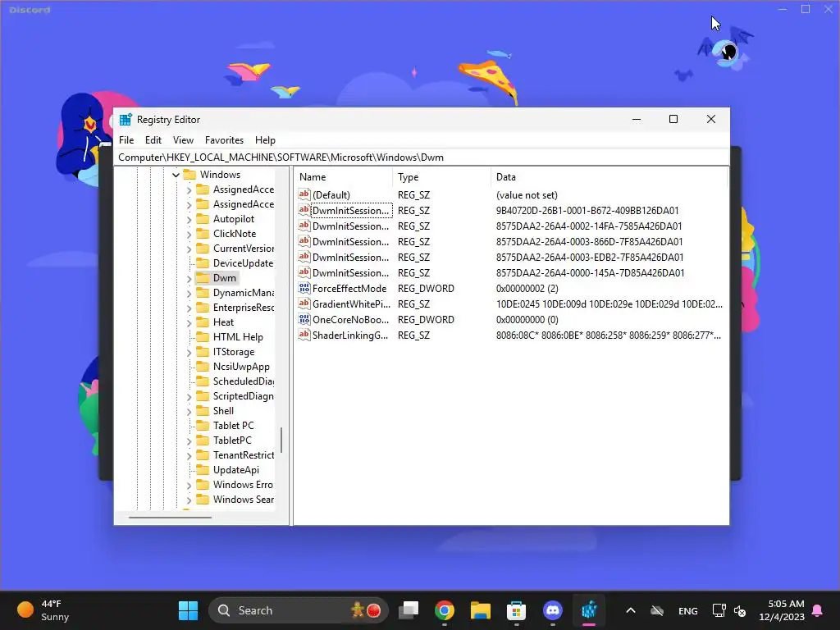Click the Data column header
The width and height of the screenshot is (840, 630).
point(609,177)
